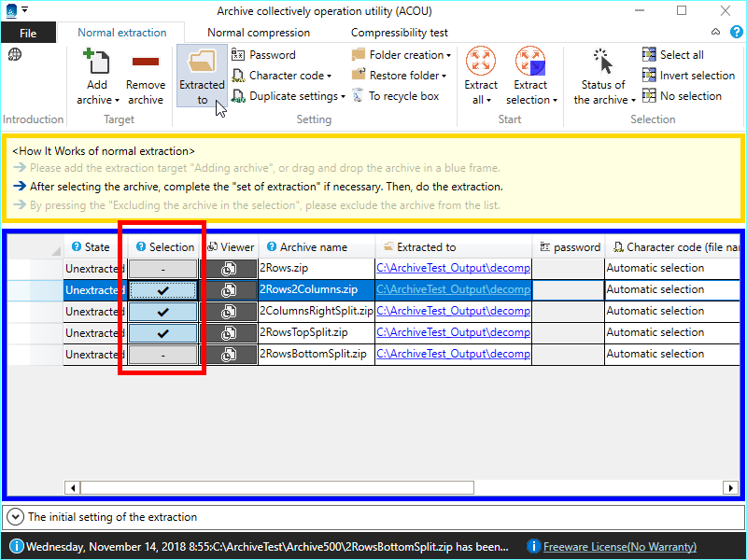Screen dimensions: 747x560
Task: Click the Extracted to path of 2ColumnsRightSplit.zip
Action: click(453, 312)
